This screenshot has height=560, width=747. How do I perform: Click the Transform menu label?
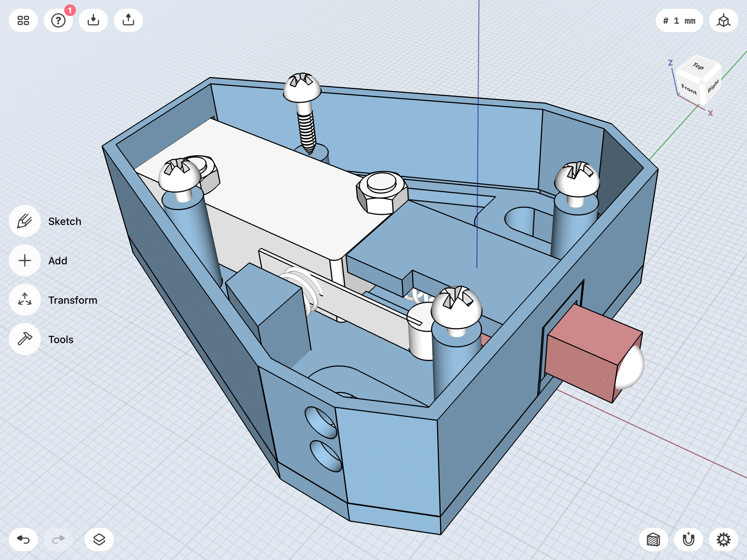click(x=73, y=300)
